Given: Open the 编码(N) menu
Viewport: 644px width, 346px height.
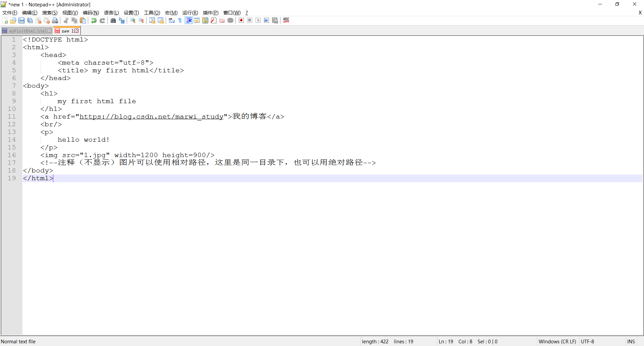Looking at the screenshot, I should click(91, 13).
